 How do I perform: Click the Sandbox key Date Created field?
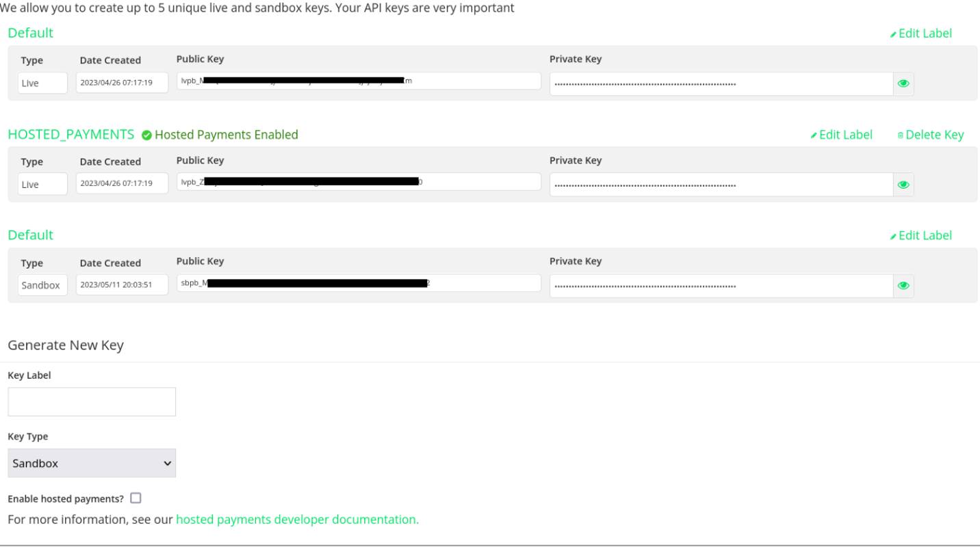[122, 285]
